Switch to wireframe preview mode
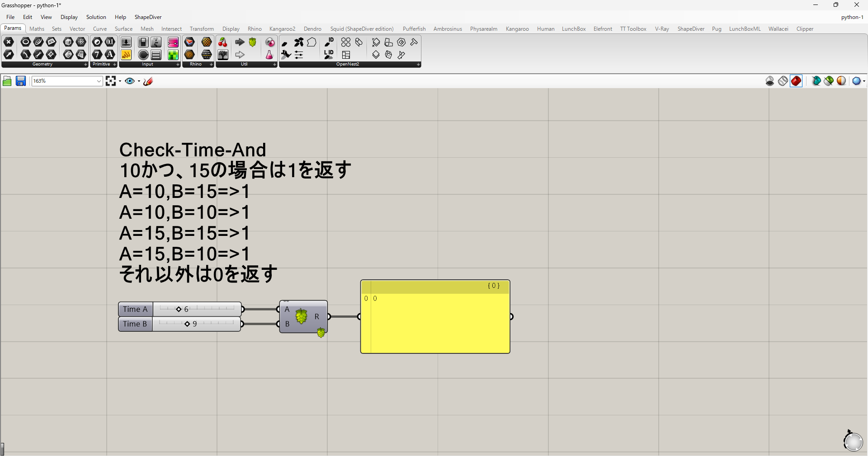This screenshot has width=868, height=456. tap(783, 81)
